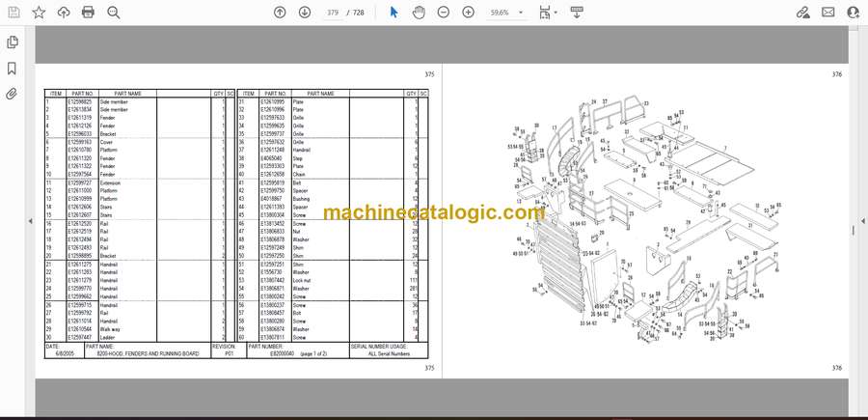Click the keyboard scroll mode icon
This screenshot has width=868, height=420.
click(x=577, y=13)
